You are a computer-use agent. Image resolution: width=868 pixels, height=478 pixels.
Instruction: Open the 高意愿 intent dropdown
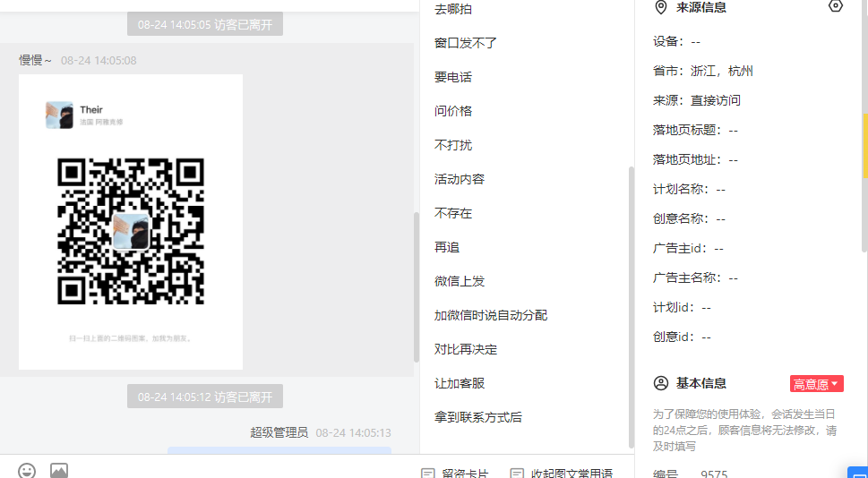pos(817,384)
